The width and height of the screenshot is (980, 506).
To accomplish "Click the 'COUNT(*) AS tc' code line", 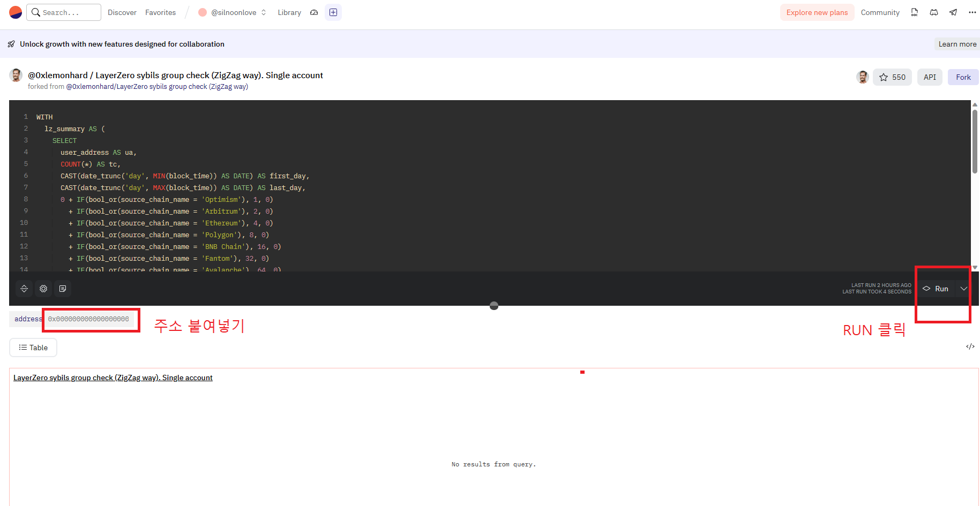I will tap(91, 164).
